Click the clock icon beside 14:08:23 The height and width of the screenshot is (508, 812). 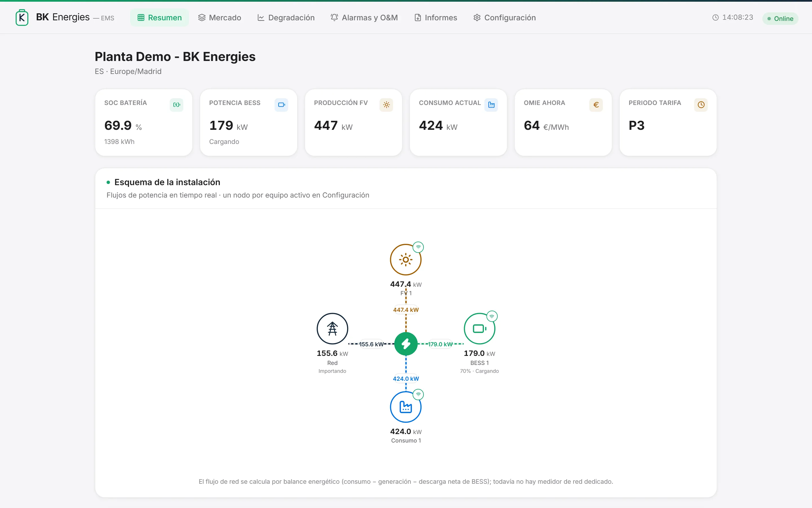(715, 17)
